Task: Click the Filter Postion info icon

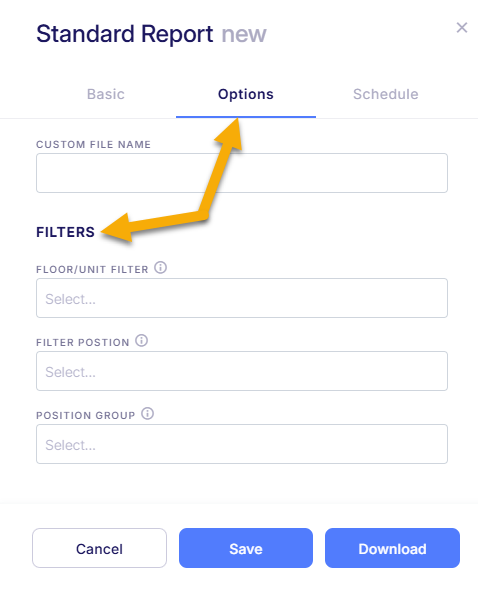Action: [142, 341]
